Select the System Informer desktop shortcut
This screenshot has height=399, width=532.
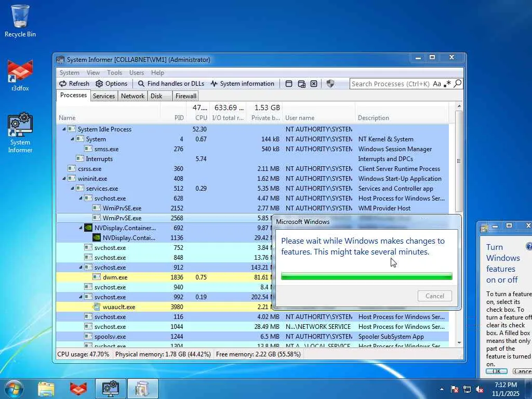(20, 132)
